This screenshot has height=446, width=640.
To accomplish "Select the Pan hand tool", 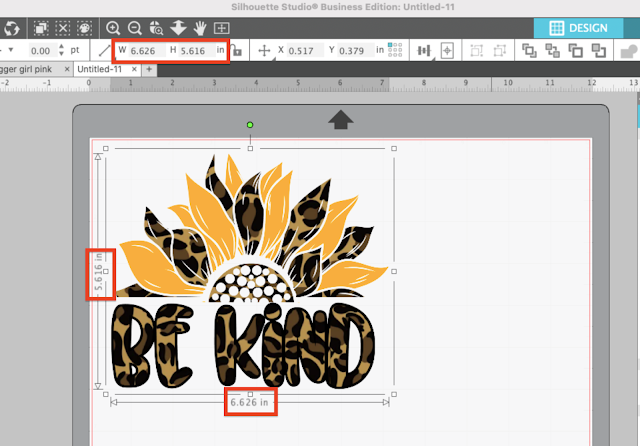I will [x=200, y=28].
